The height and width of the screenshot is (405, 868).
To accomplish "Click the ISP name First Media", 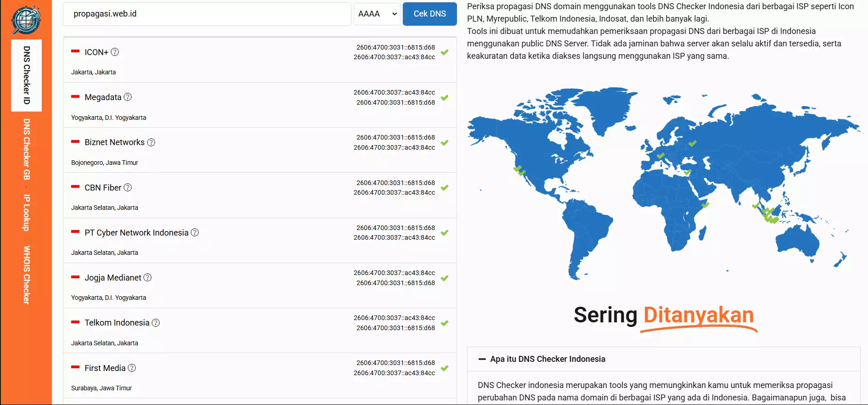I will click(105, 368).
